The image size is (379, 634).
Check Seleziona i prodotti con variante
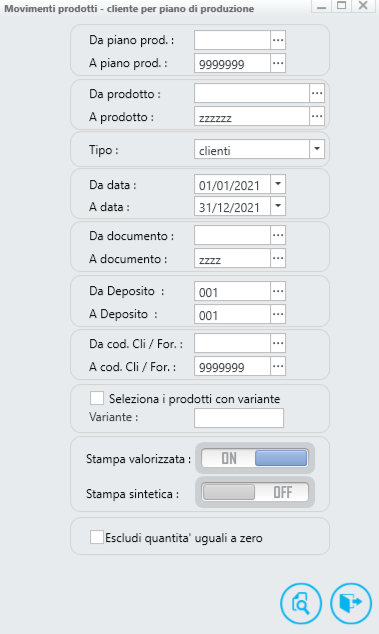click(x=97, y=398)
